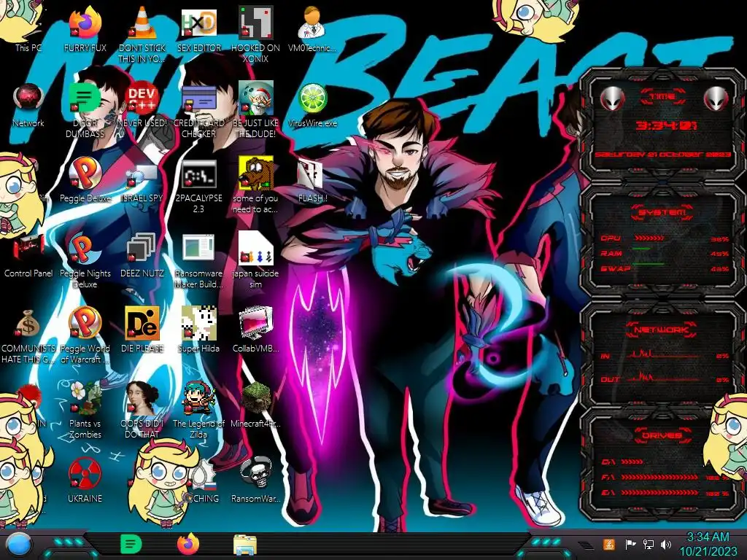This screenshot has height=560, width=747.
Task: Open the volume speaker tray icon
Action: tap(666, 544)
